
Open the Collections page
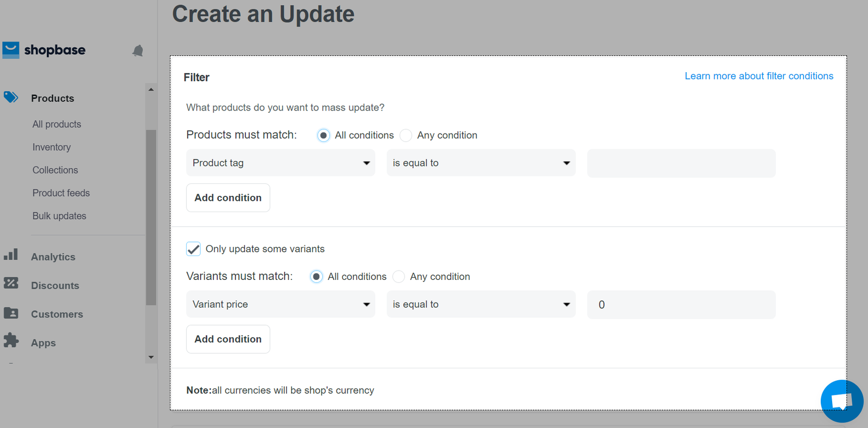click(55, 170)
